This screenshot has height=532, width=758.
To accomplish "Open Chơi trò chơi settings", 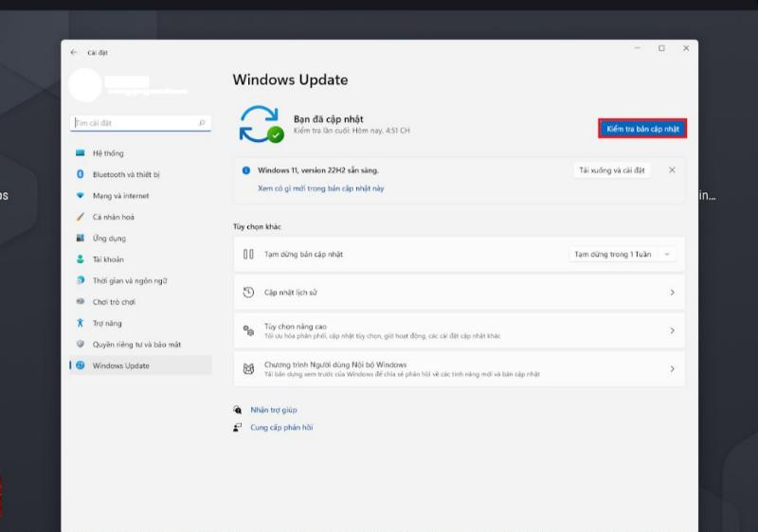I will 140,302.
